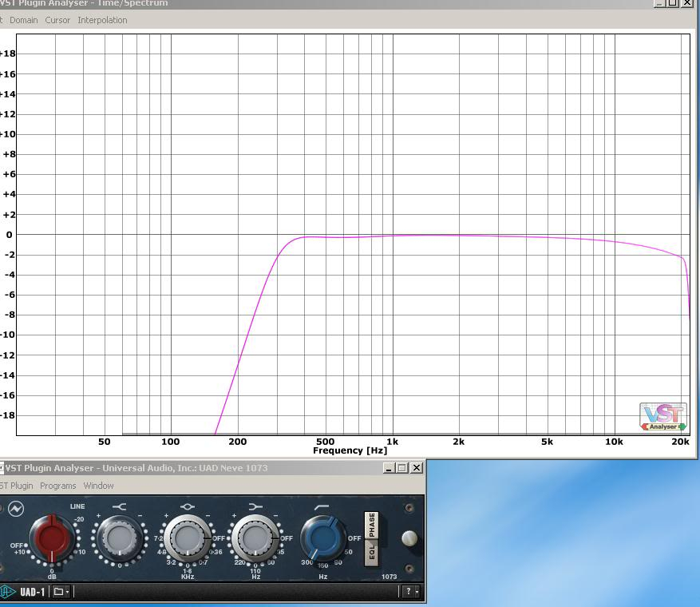Click the Neve logo icon on plugin
The image size is (700, 607).
[x=15, y=509]
